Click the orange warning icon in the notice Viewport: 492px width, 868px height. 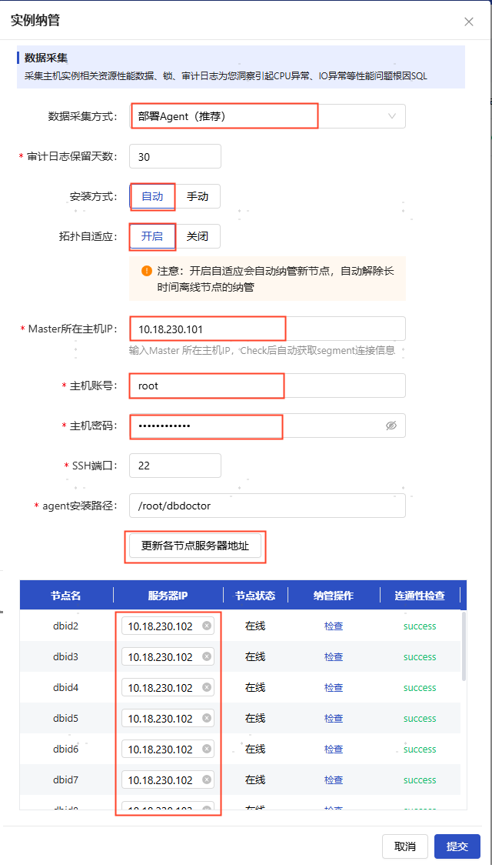[x=147, y=271]
